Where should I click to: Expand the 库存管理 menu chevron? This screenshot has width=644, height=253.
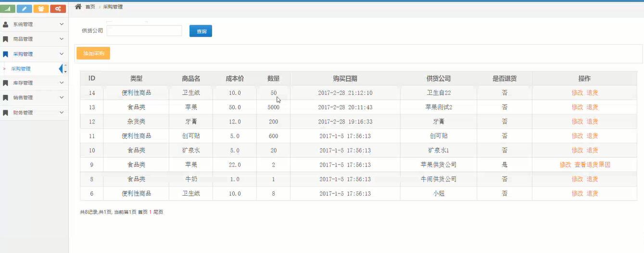tap(62, 83)
